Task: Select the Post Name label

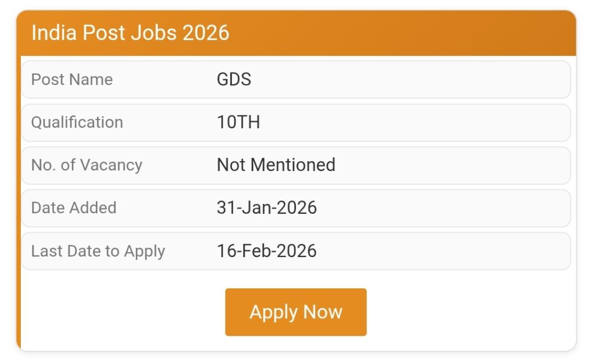Action: (72, 79)
